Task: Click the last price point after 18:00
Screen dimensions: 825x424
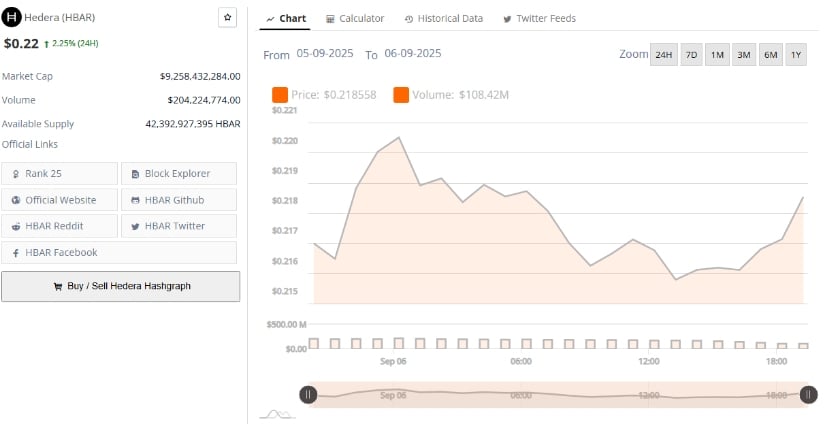Action: point(803,197)
